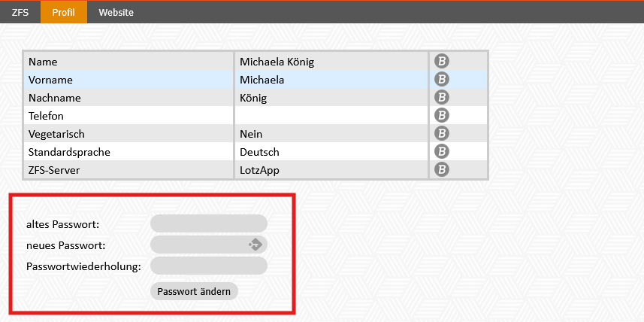Click the B edit icon for Vegetarisch row

(x=442, y=134)
